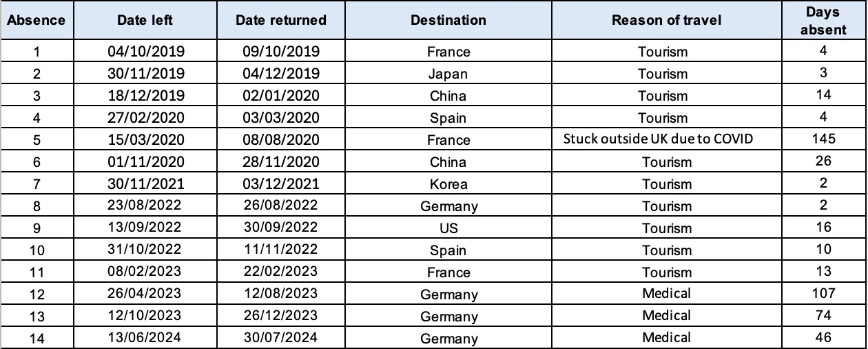The width and height of the screenshot is (868, 349).
Task: Click the date returned cell 02/01/2020
Action: [281, 96]
